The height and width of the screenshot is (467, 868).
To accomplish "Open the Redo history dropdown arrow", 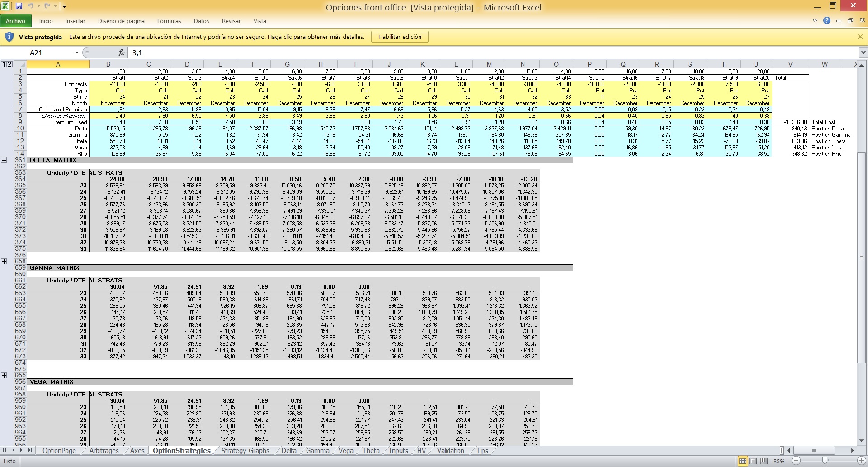I will [x=55, y=6].
